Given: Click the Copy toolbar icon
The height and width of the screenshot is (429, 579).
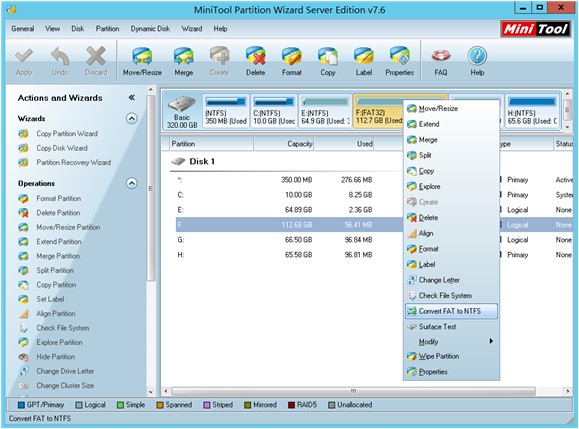Looking at the screenshot, I should point(328,62).
